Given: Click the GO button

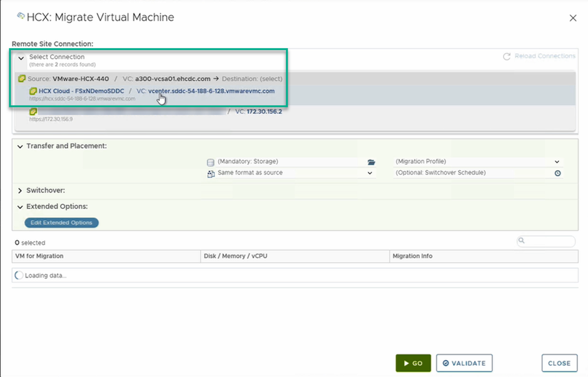Looking at the screenshot, I should point(413,363).
